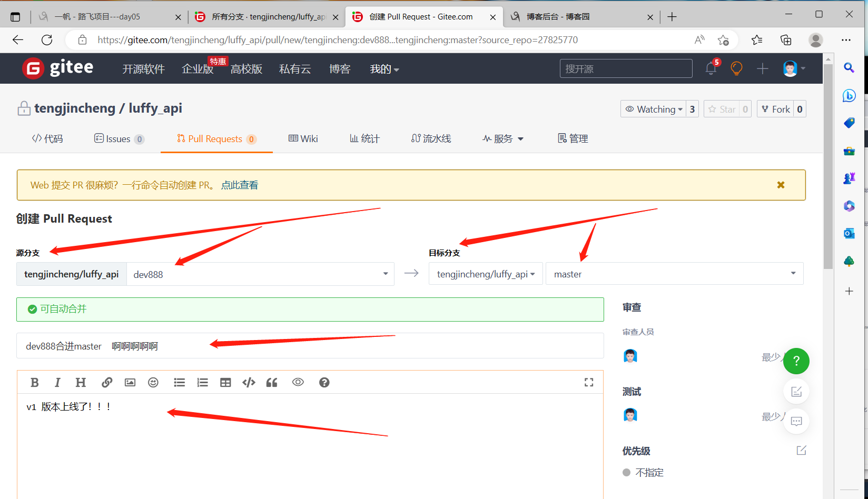Viewport: 868px width, 499px height.
Task: Click the Gitee logo
Action: (x=58, y=68)
